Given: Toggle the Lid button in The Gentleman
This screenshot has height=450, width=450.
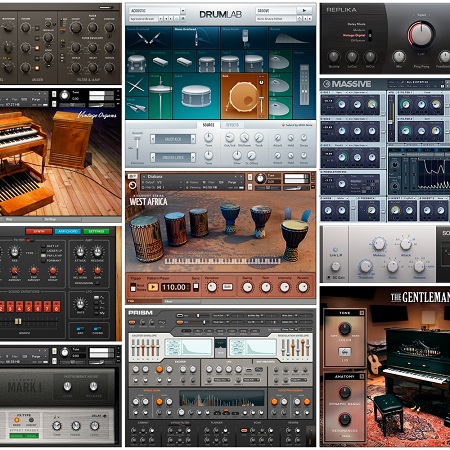Looking at the screenshot, I should pos(345,352).
